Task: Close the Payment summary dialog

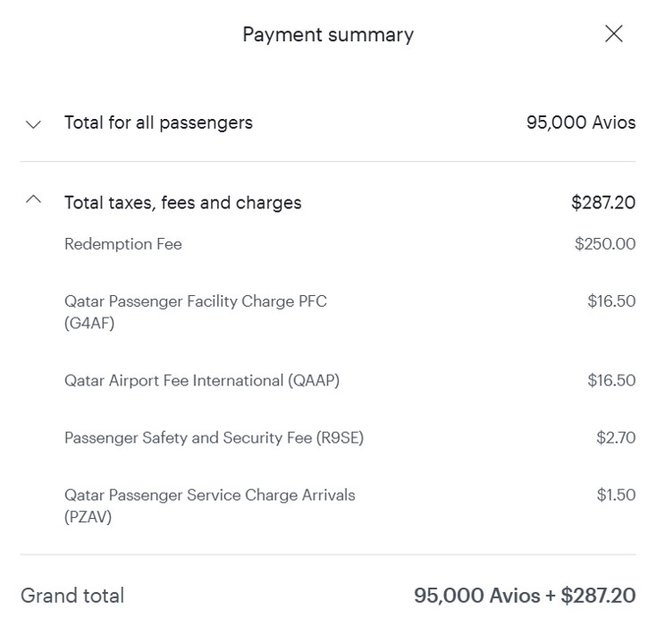Action: click(x=613, y=34)
